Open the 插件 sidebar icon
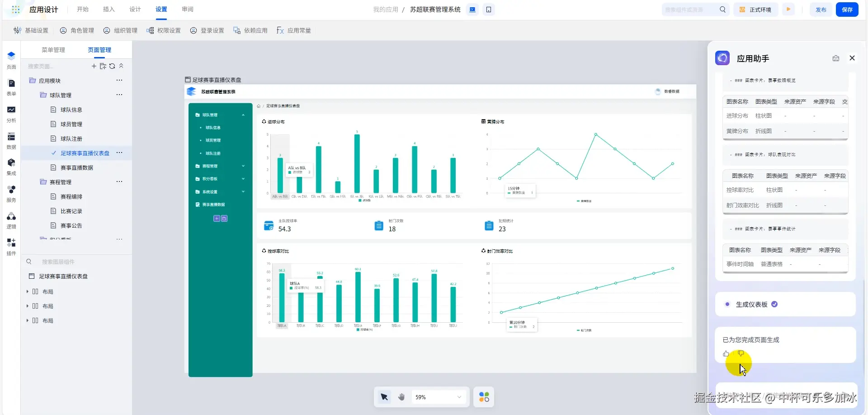868x415 pixels. 11,247
